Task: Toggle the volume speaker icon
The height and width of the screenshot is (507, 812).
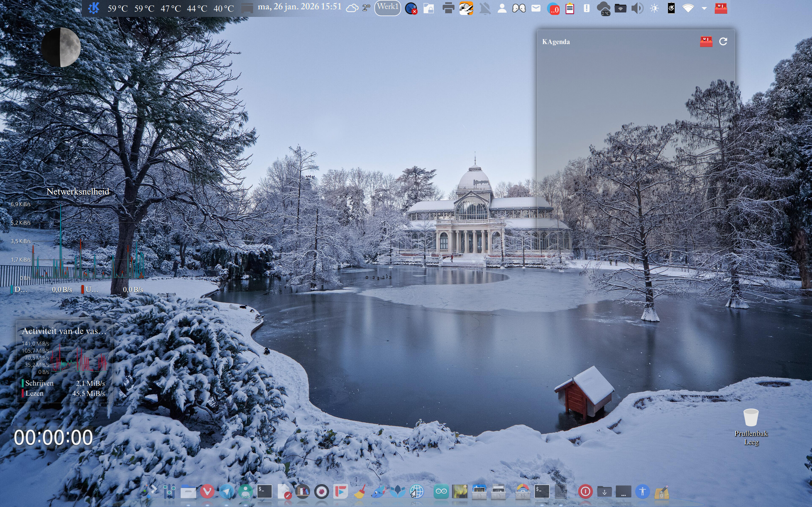Action: click(637, 8)
